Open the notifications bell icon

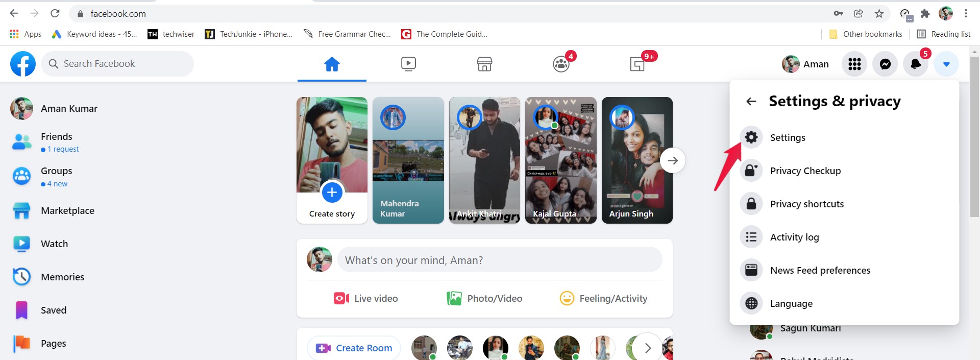point(916,64)
